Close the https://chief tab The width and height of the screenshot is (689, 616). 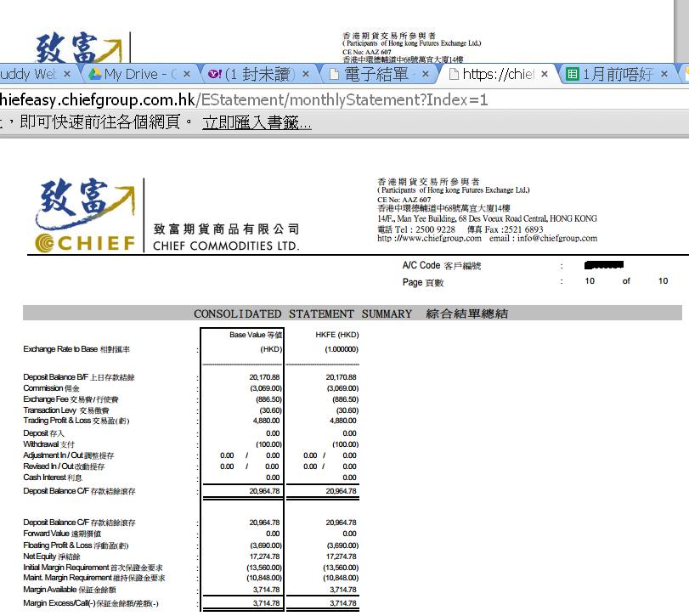coord(545,74)
